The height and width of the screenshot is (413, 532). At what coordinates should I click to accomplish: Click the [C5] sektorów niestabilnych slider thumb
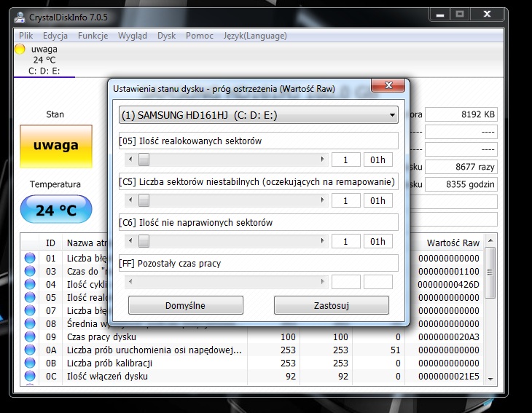click(144, 200)
